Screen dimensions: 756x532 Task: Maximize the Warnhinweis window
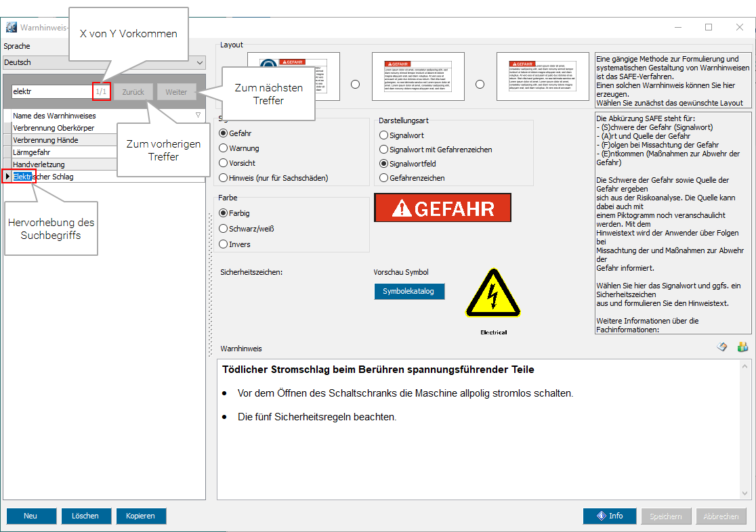[708, 28]
